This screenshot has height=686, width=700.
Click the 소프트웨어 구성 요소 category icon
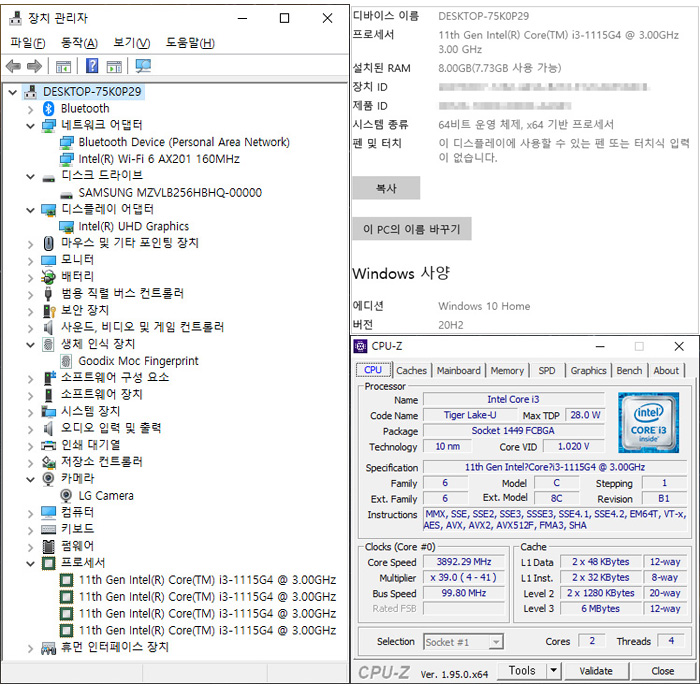pyautogui.click(x=49, y=378)
